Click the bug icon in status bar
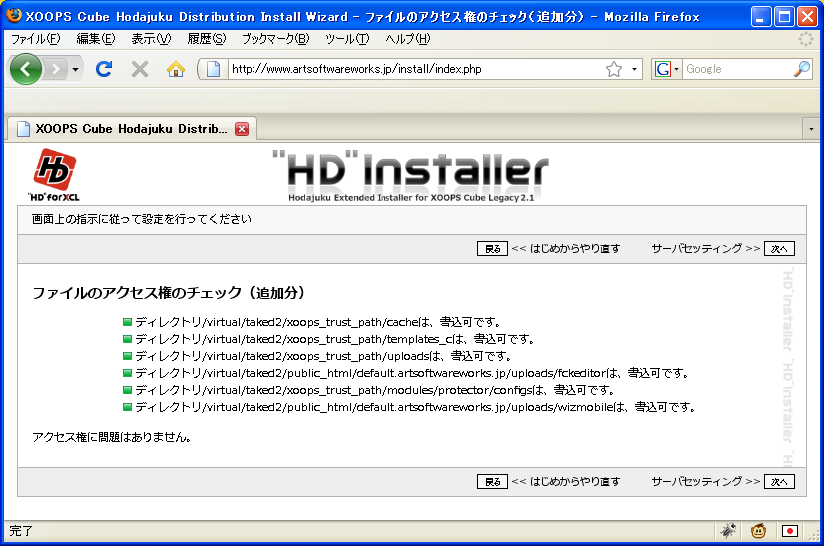The image size is (824, 546). pyautogui.click(x=728, y=531)
